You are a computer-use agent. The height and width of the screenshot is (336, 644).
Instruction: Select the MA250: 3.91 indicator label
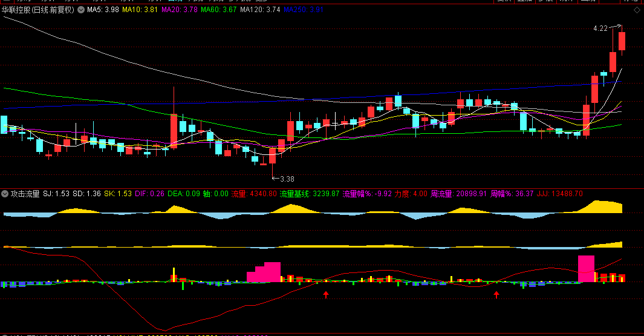[304, 10]
